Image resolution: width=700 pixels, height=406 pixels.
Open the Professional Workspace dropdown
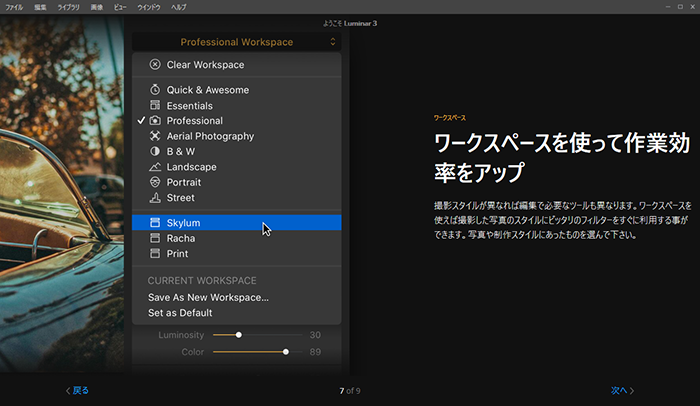tap(237, 42)
